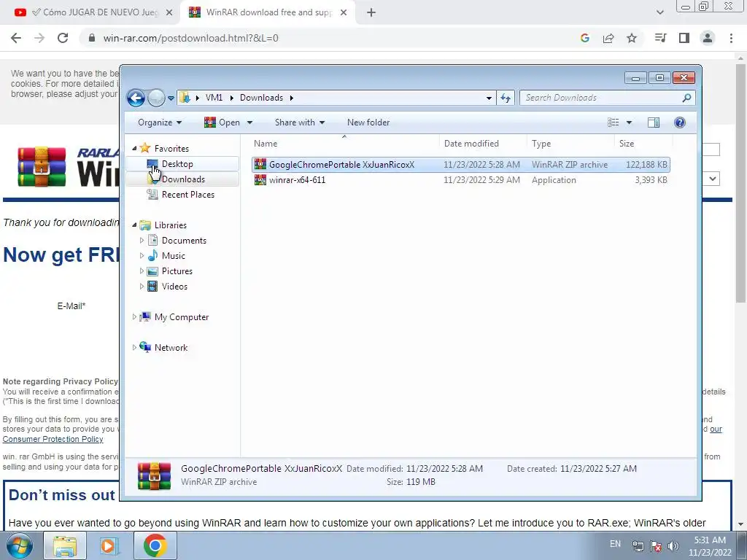Close the YouTube tab
The image size is (747, 560).
click(169, 13)
